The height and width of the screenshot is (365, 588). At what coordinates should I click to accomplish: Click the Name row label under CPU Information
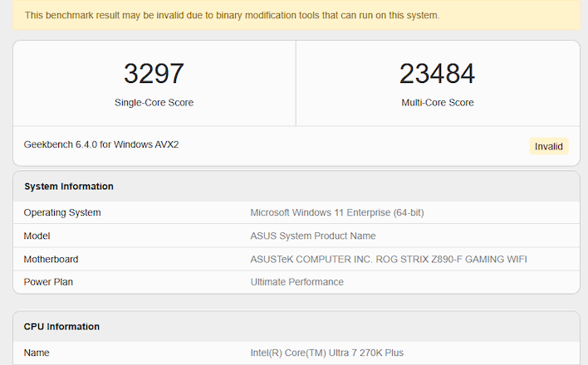pos(37,353)
